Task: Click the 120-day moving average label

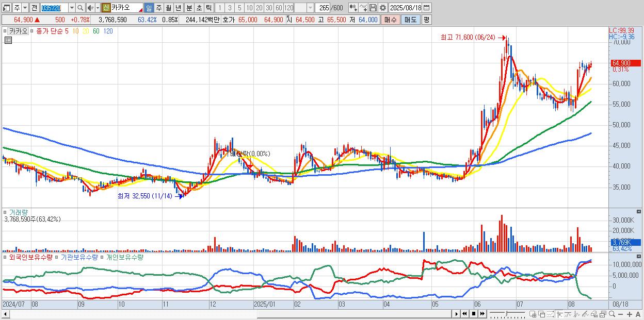Action: tap(108, 31)
